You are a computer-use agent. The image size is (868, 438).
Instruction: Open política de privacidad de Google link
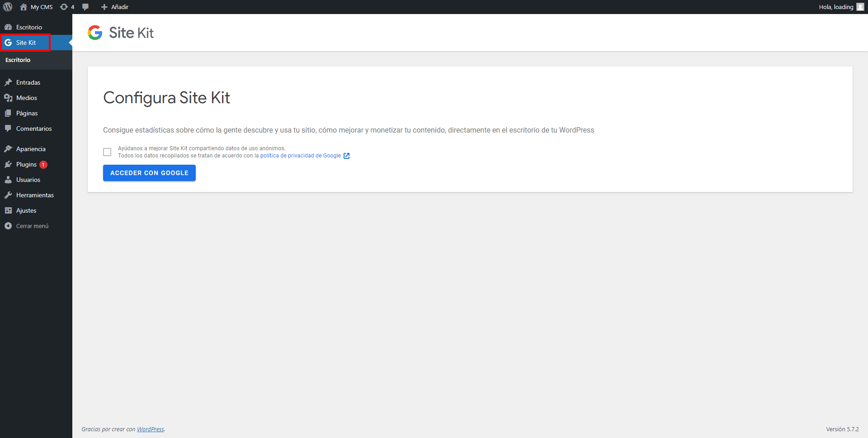301,156
